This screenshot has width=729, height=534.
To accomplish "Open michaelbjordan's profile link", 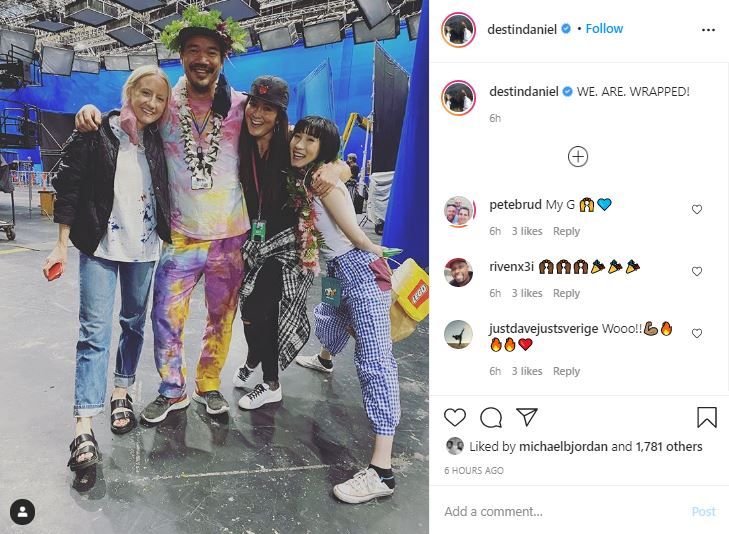I will (x=563, y=447).
